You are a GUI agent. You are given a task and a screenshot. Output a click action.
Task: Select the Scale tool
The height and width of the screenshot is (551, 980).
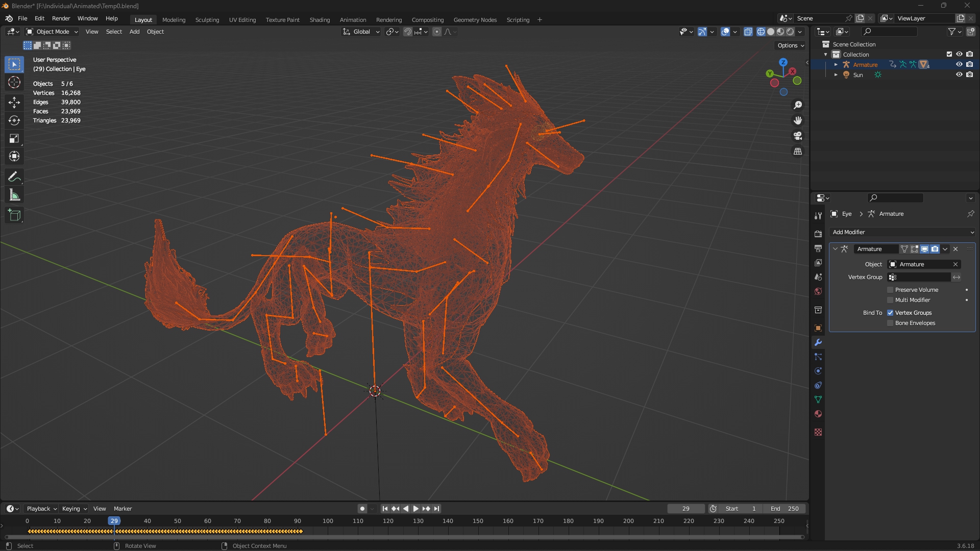point(14,139)
